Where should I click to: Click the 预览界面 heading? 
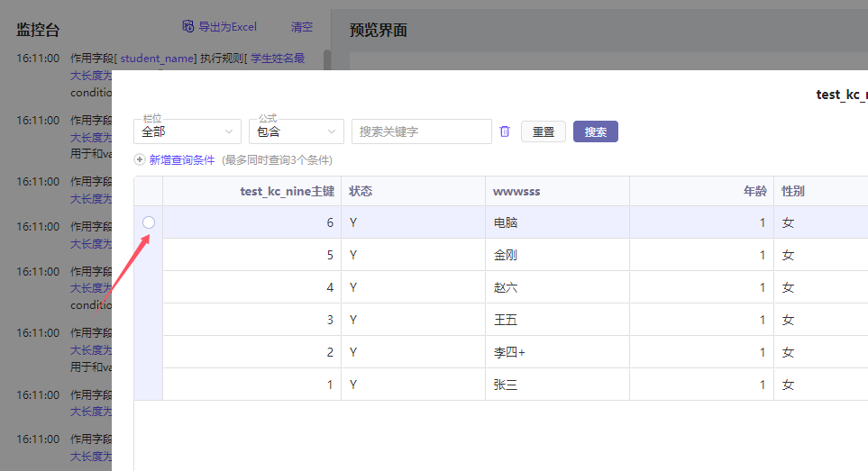point(378,30)
